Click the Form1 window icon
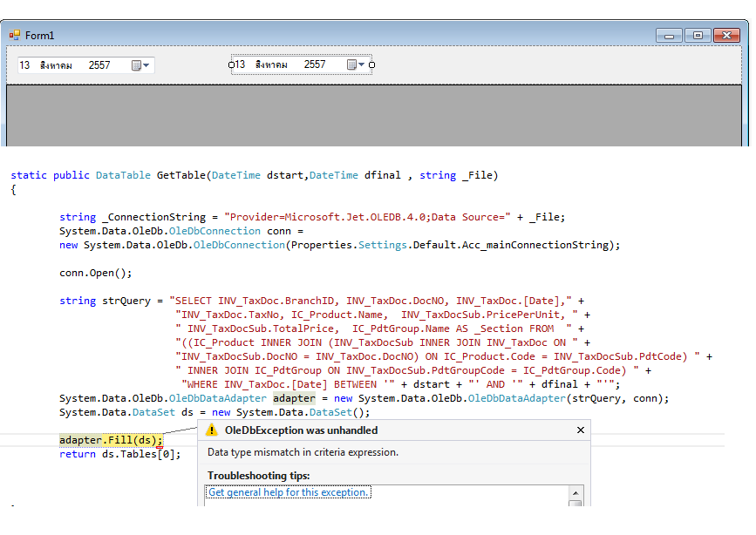This screenshot has height=535, width=756. coord(14,35)
